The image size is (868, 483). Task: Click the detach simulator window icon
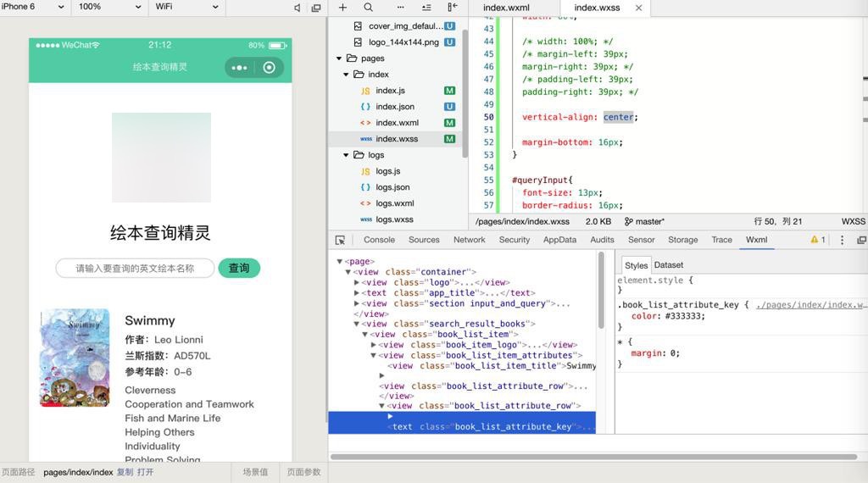(x=316, y=8)
